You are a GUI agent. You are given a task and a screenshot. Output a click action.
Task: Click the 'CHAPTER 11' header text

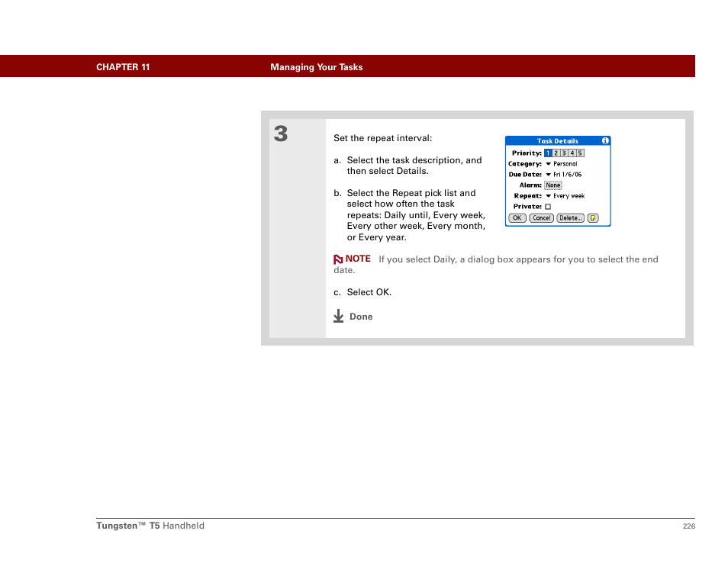[x=123, y=67]
